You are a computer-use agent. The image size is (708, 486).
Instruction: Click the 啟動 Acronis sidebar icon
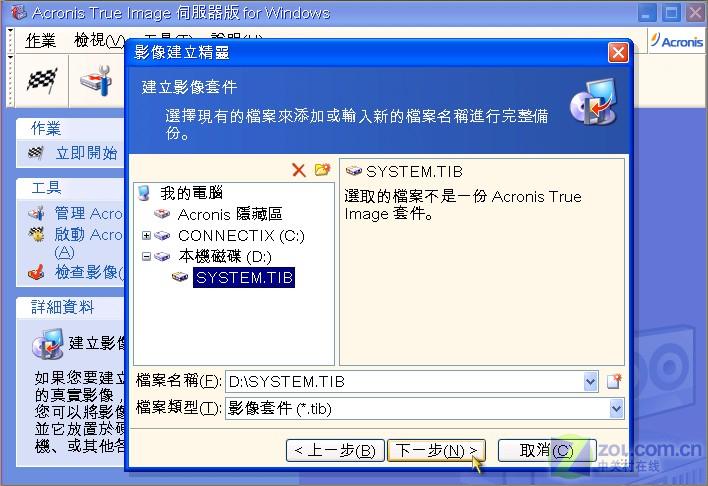pos(36,234)
